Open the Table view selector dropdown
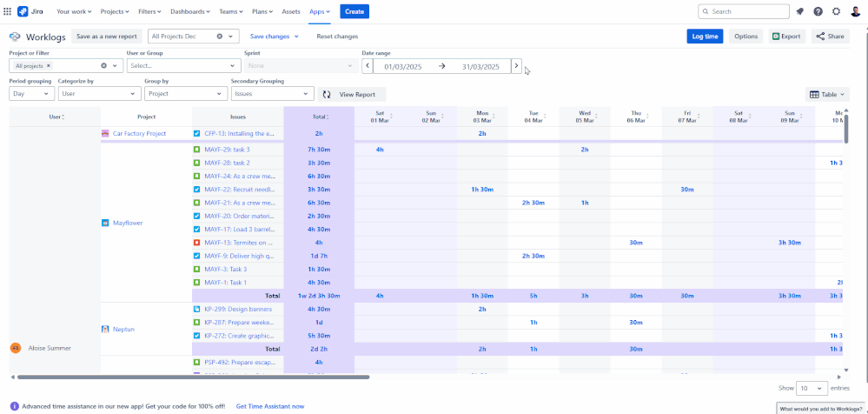Viewport: 868px width, 414px height. (x=827, y=94)
